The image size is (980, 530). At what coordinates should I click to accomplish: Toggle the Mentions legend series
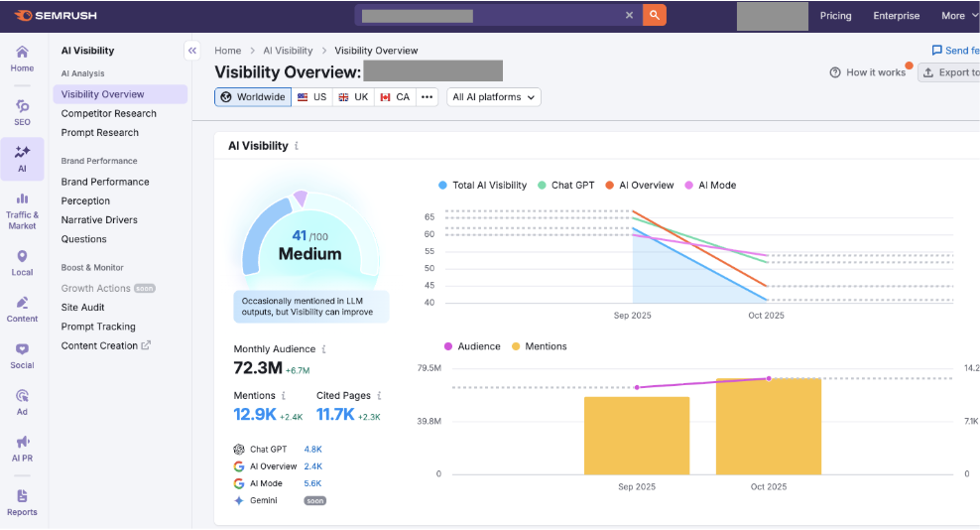[539, 346]
